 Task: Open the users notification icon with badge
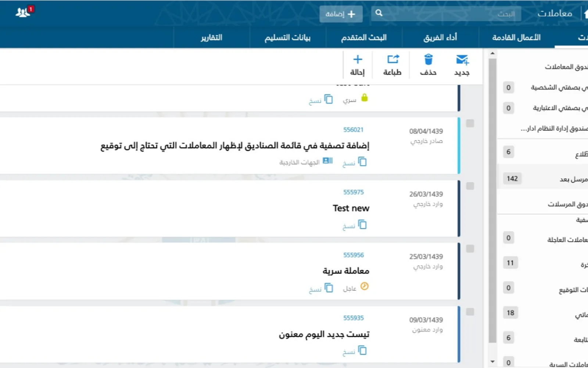[24, 12]
